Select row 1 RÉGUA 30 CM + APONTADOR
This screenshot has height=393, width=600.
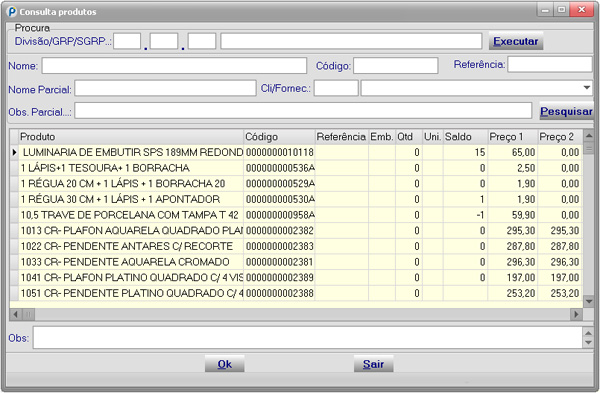click(x=296, y=199)
